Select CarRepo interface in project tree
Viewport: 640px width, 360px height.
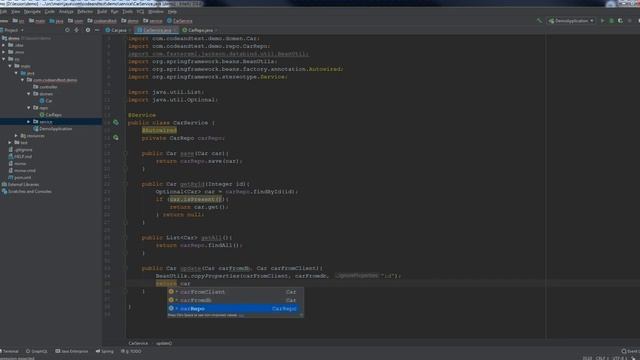[x=51, y=115]
